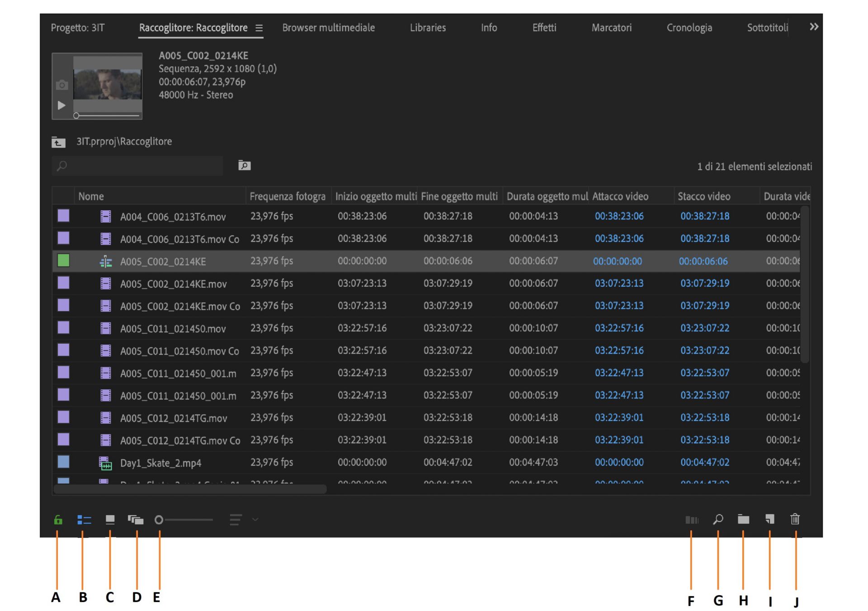
Task: Expand the hidden panel tabs chevron
Action: tap(814, 27)
